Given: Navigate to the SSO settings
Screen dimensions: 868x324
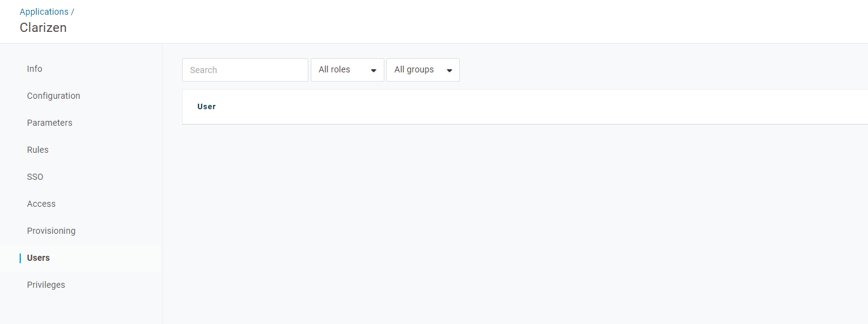Looking at the screenshot, I should tap(35, 177).
